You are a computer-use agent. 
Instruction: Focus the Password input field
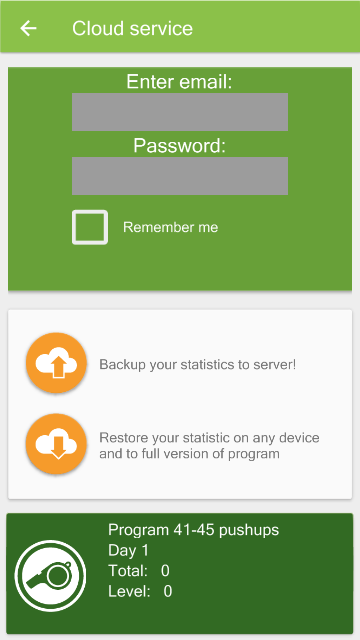coord(180,176)
